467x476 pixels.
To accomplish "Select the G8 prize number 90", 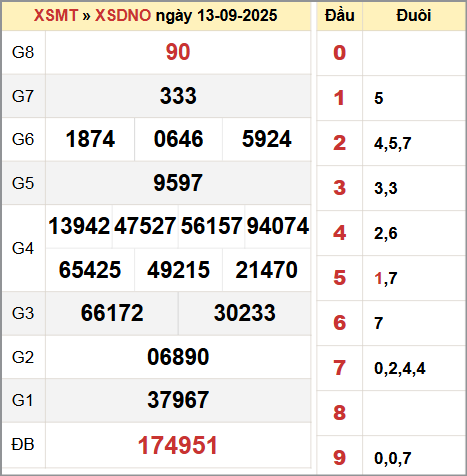I will click(178, 52).
